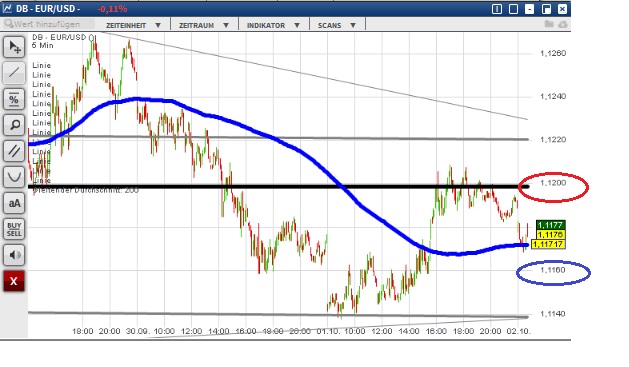This screenshot has height=367, width=629.
Task: Choose the trend line drawing tool
Action: (x=14, y=73)
